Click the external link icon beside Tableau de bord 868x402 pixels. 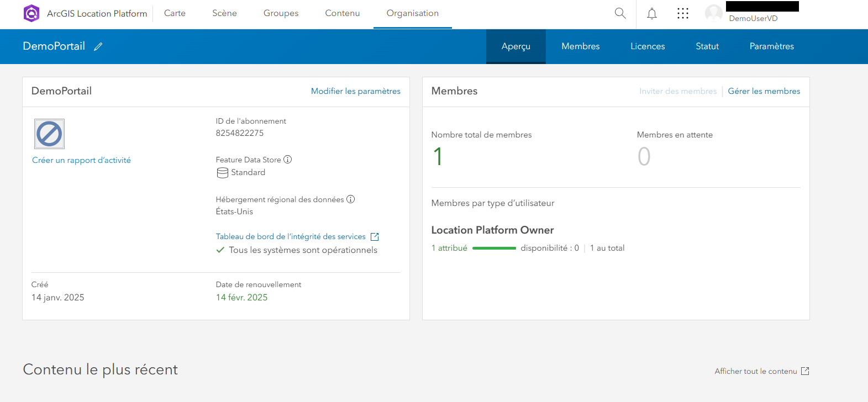pos(375,237)
